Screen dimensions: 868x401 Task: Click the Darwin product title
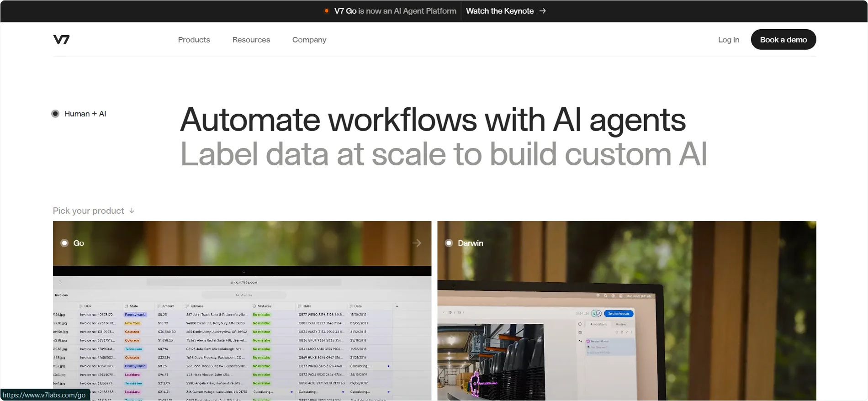pyautogui.click(x=471, y=243)
